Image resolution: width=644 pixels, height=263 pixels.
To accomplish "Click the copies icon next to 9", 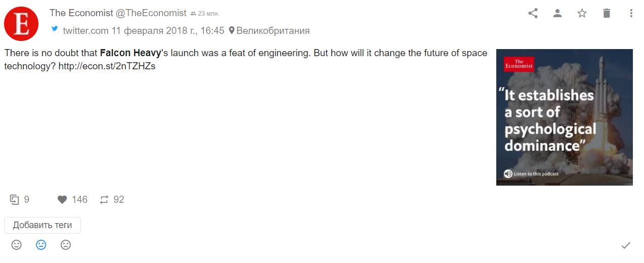I will pos(14,200).
